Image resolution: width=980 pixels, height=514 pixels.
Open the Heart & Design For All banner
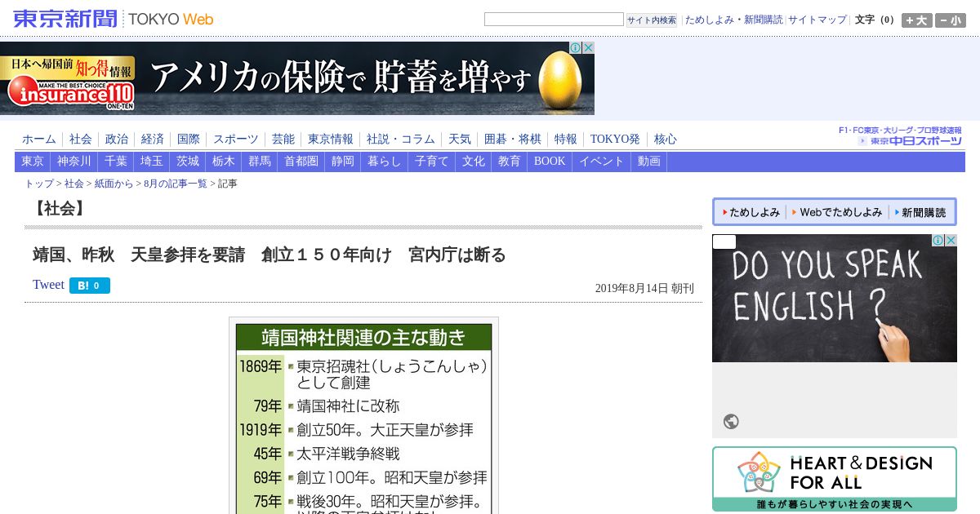(x=835, y=479)
